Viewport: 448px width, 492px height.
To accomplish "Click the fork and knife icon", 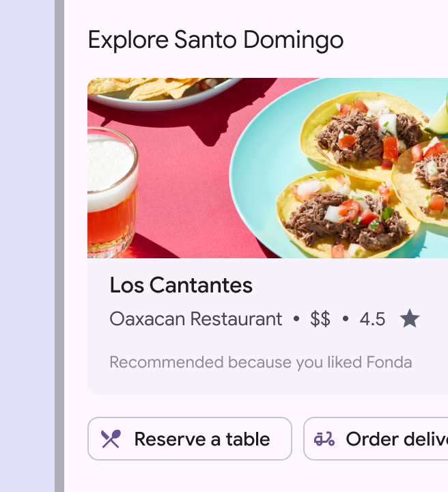I will tap(111, 439).
